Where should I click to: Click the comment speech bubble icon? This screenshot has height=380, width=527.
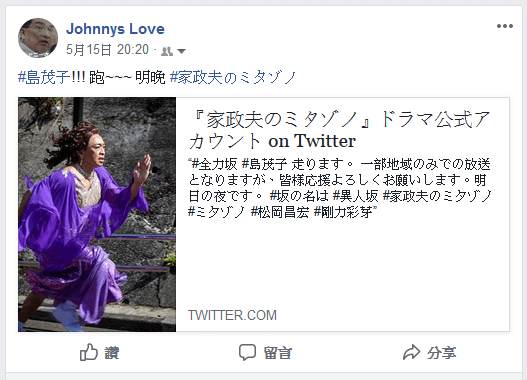point(247,352)
